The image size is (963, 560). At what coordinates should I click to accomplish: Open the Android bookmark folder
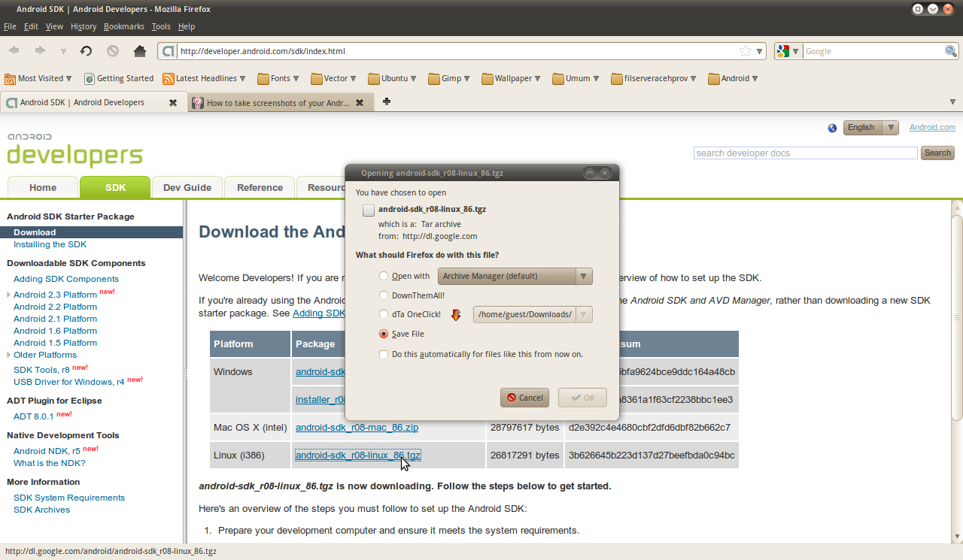pyautogui.click(x=733, y=78)
